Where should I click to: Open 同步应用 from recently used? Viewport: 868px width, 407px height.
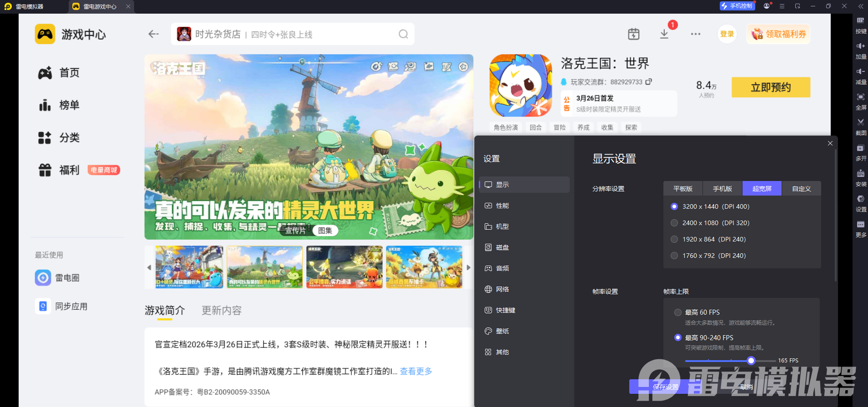pyautogui.click(x=61, y=306)
